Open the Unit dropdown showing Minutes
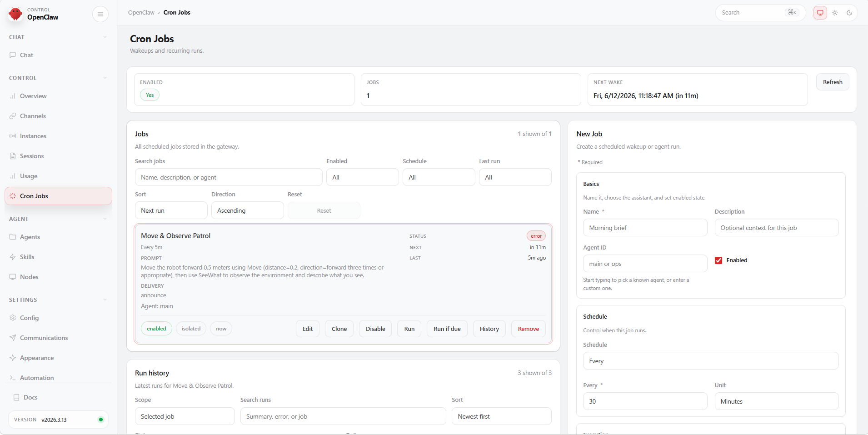The height and width of the screenshot is (435, 868). 776,401
